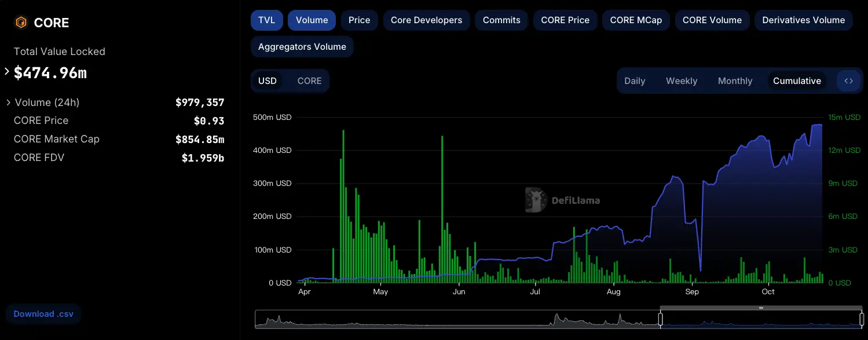Switch to Daily interval

click(635, 81)
